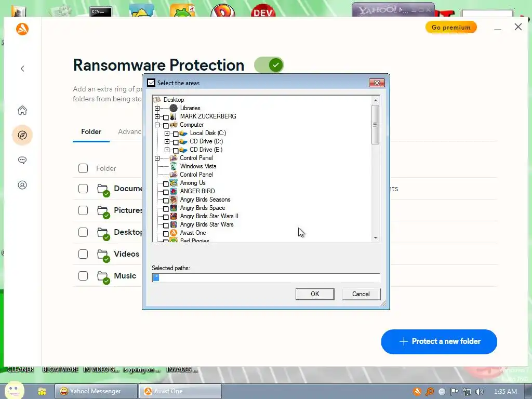
Task: Click OK in the Select the areas dialog
Action: tap(315, 294)
